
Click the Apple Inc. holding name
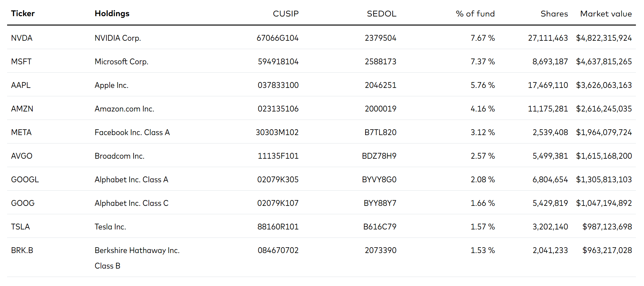coord(111,85)
